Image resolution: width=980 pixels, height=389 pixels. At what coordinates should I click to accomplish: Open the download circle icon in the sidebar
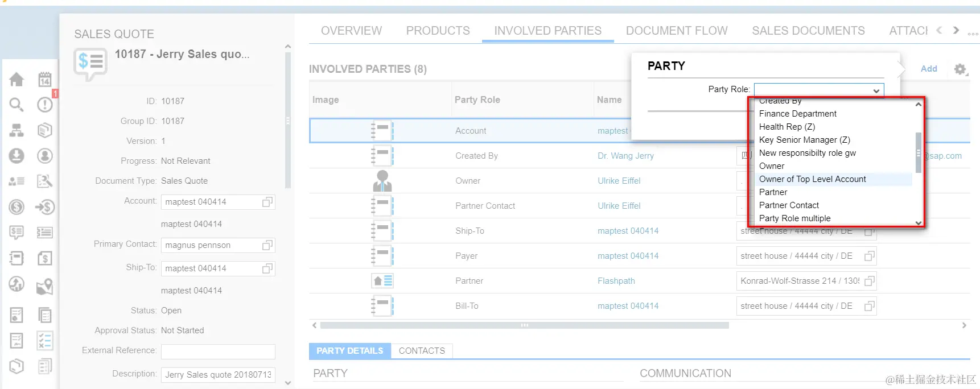[x=17, y=156]
